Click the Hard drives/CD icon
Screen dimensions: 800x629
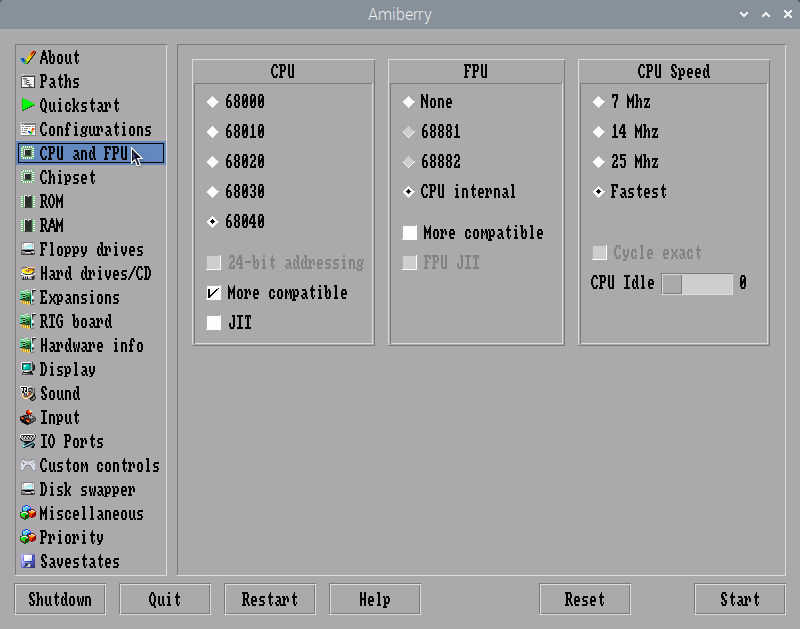[x=28, y=273]
